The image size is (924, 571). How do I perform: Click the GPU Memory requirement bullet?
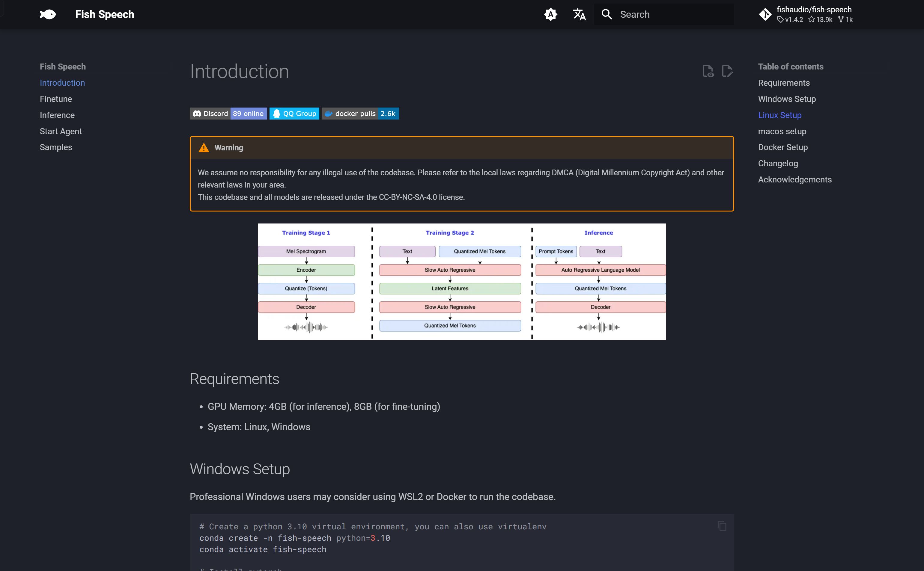323,406
